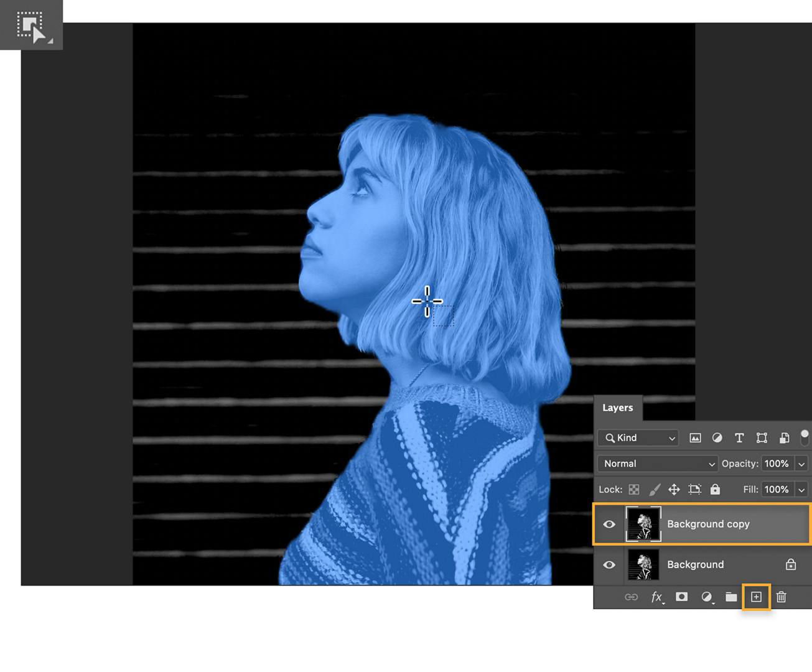The width and height of the screenshot is (812, 672).
Task: Select the Background layer name
Action: [x=696, y=564]
